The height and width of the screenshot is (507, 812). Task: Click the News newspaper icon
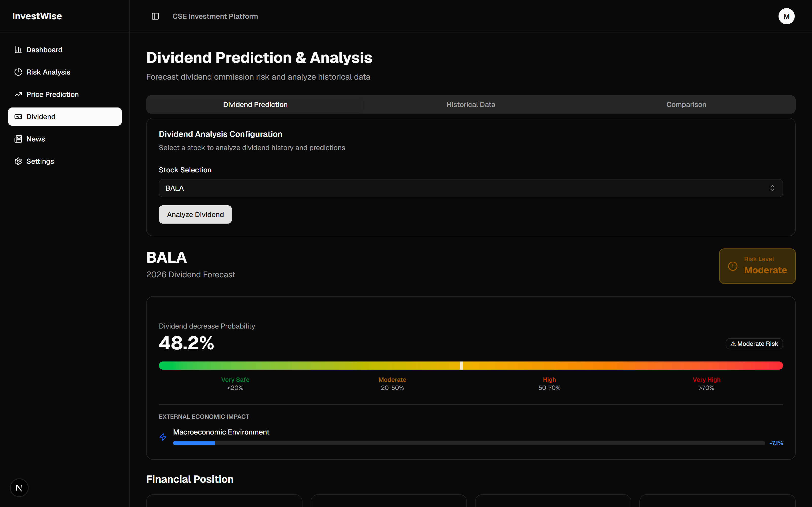click(x=18, y=139)
